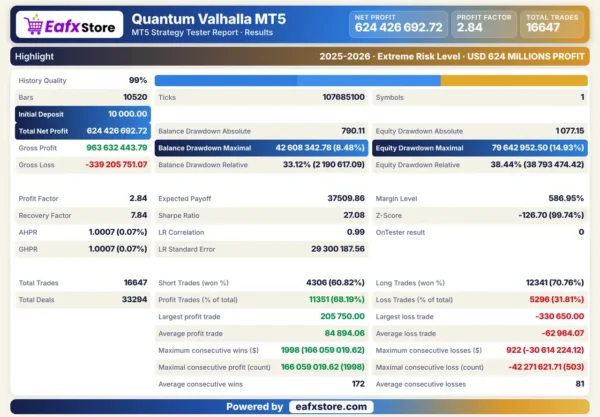Select the Ticks value 107685100
This screenshot has height=417, width=600.
point(344,97)
